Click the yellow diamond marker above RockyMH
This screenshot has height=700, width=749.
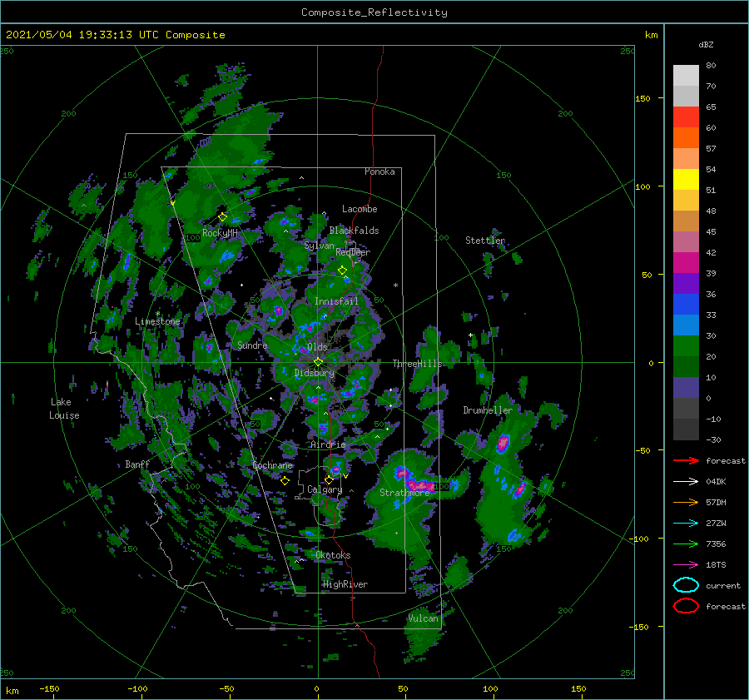pyautogui.click(x=222, y=217)
